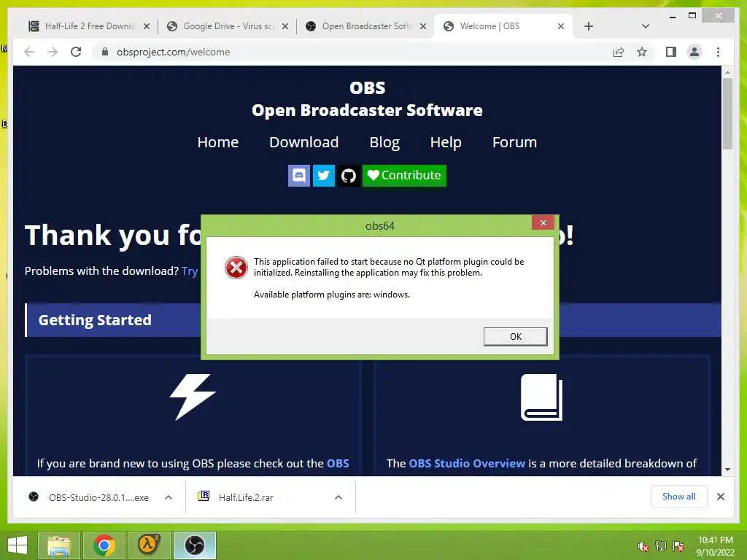Click the OBS taskbar icon
Viewport: 747px width, 560px height.
pos(194,545)
